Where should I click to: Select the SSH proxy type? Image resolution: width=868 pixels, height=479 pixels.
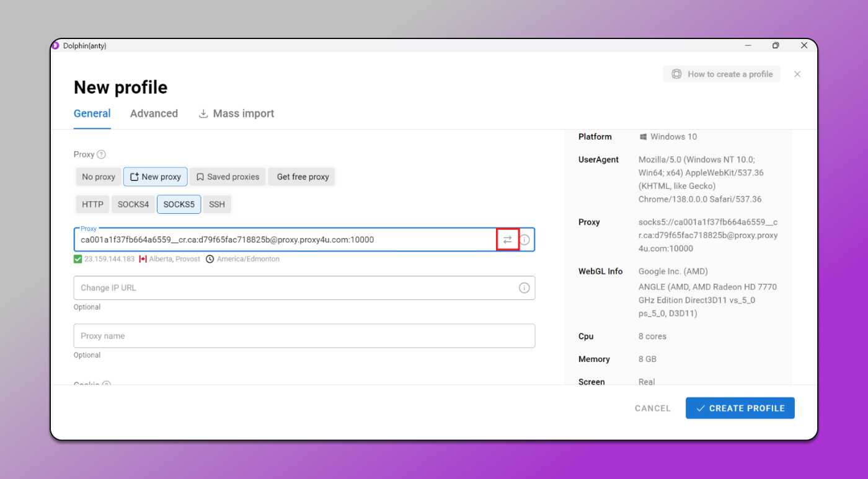(217, 204)
